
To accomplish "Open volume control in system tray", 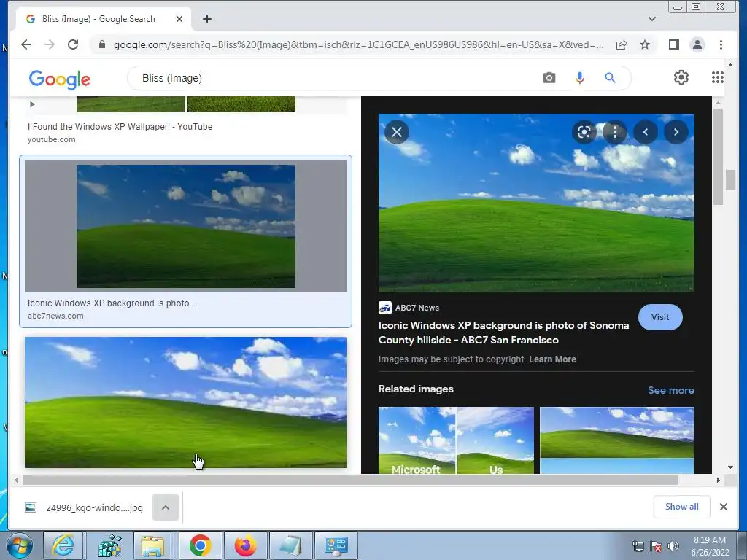I will 673,546.
